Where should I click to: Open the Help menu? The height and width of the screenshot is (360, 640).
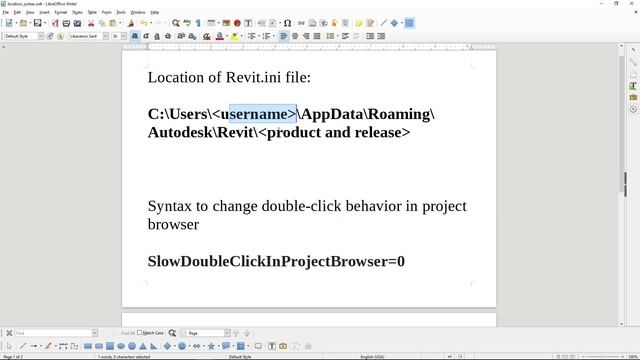[x=155, y=12]
